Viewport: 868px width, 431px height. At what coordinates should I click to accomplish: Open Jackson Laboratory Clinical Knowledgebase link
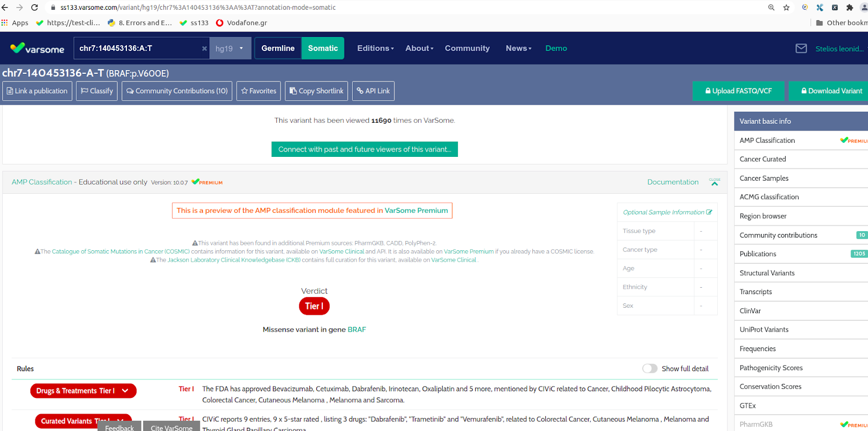[x=234, y=260]
